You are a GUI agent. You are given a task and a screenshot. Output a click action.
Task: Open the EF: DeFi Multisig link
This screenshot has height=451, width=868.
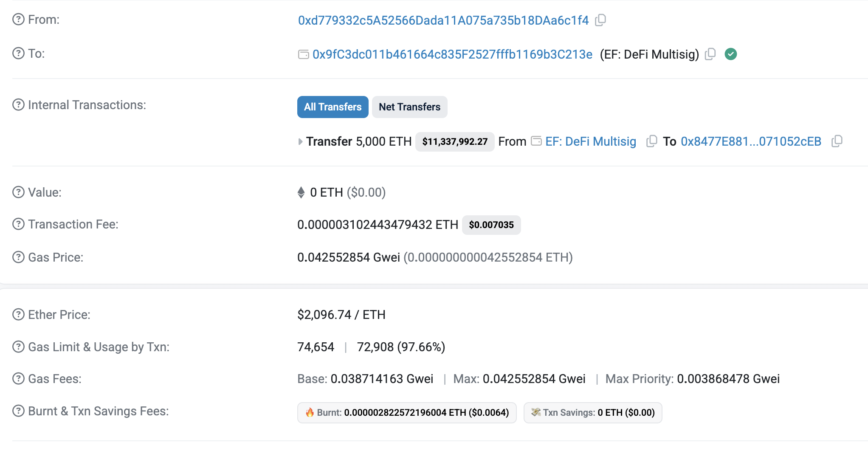click(590, 141)
